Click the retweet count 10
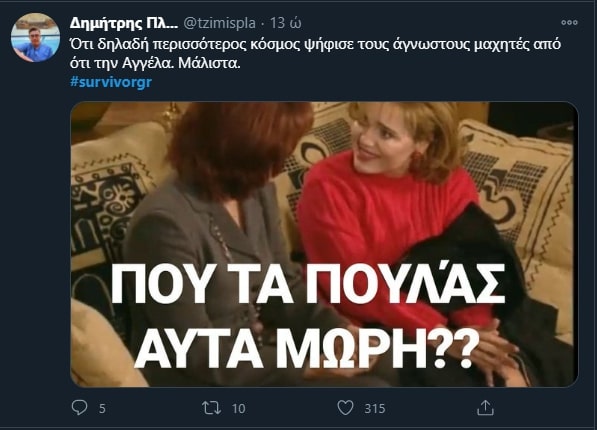Screen dimensions: 597x430 [239, 409]
